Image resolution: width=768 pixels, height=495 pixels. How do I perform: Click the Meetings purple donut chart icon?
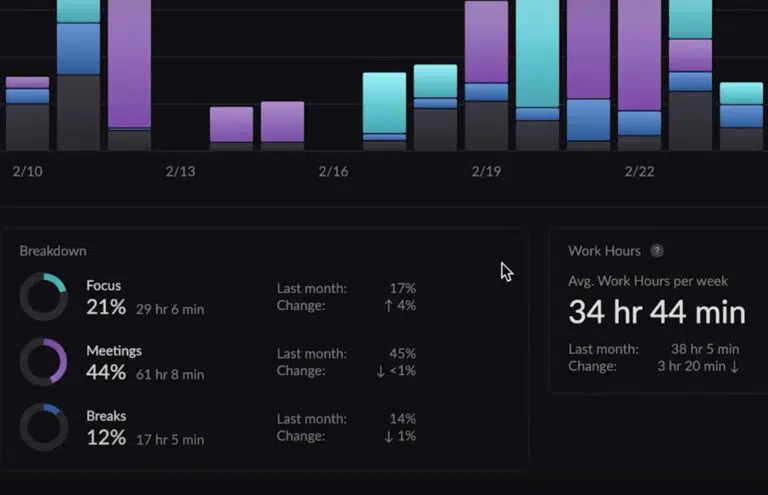44,362
